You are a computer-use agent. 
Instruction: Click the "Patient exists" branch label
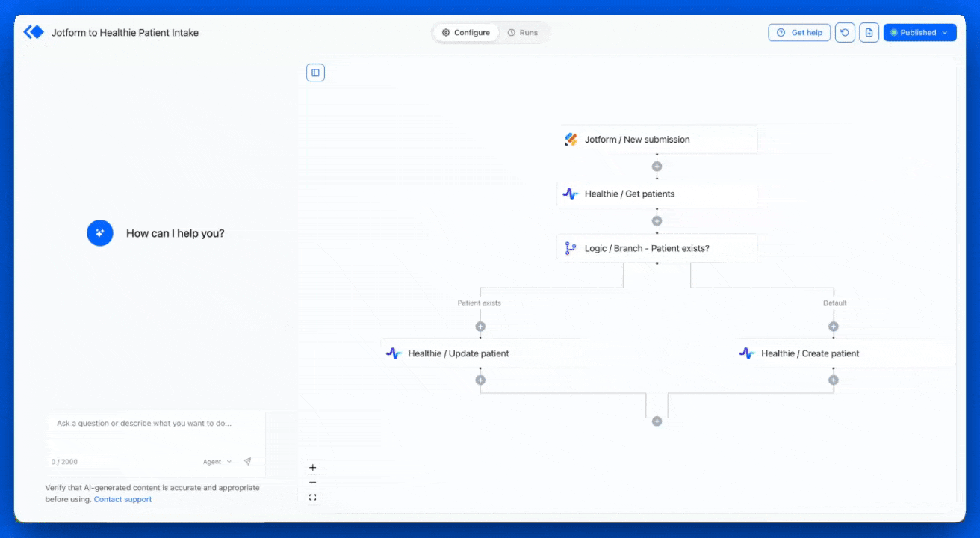coord(480,303)
